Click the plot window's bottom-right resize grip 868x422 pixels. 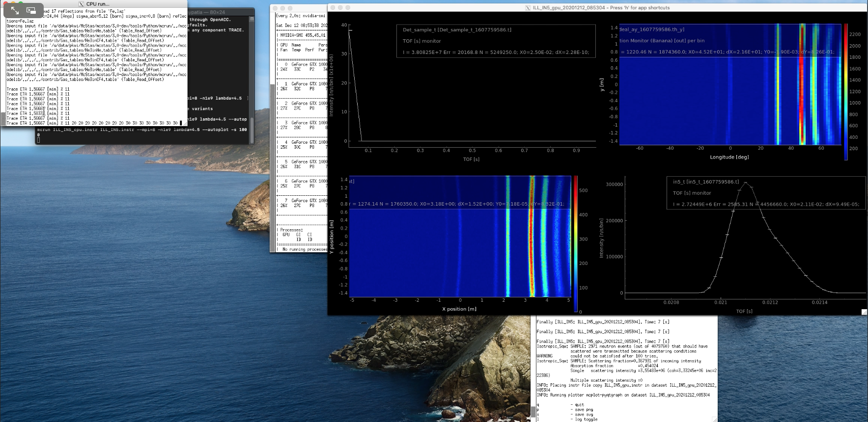click(x=864, y=312)
